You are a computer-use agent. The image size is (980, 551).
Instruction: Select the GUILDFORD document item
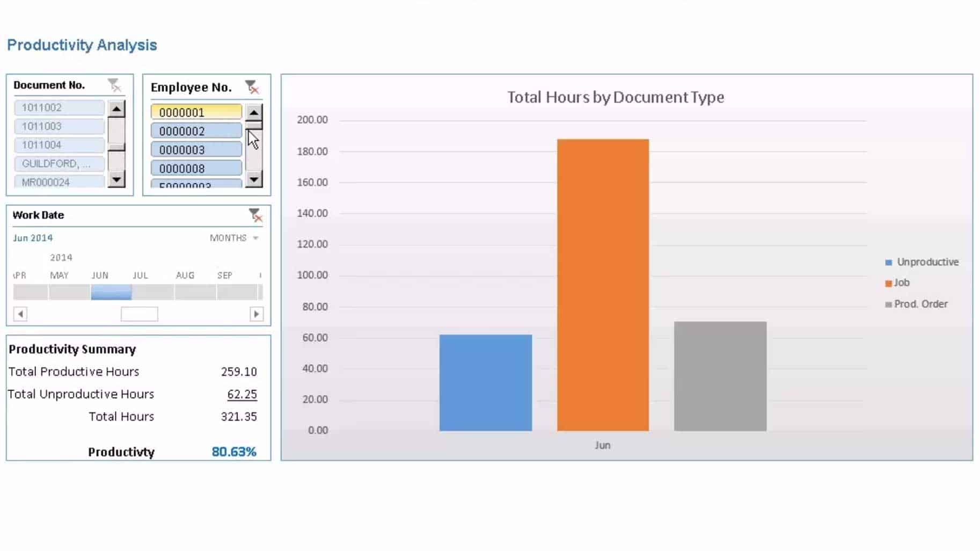59,164
